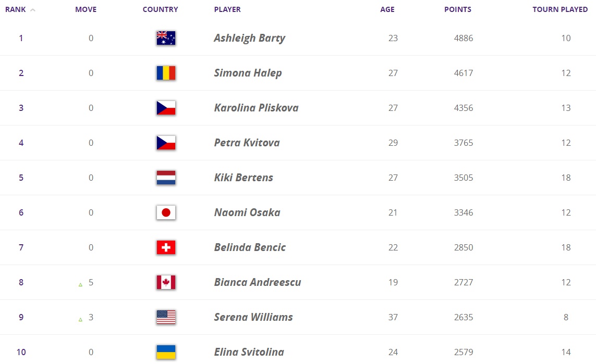Click green up arrow for Bianca Andreescu
Viewport: 596px width, 364px height.
[80, 284]
